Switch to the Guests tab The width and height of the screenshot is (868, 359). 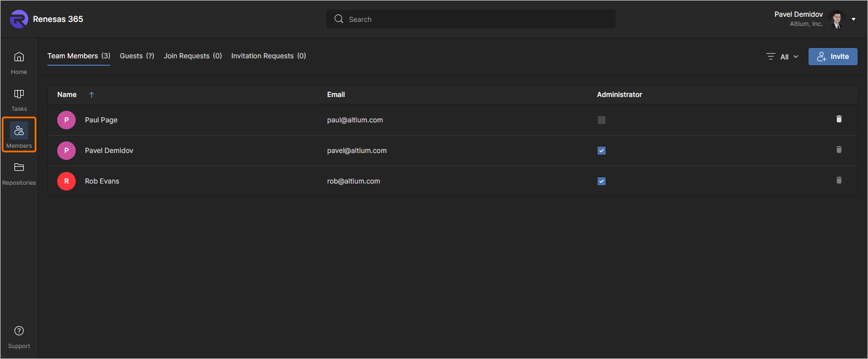coord(136,56)
